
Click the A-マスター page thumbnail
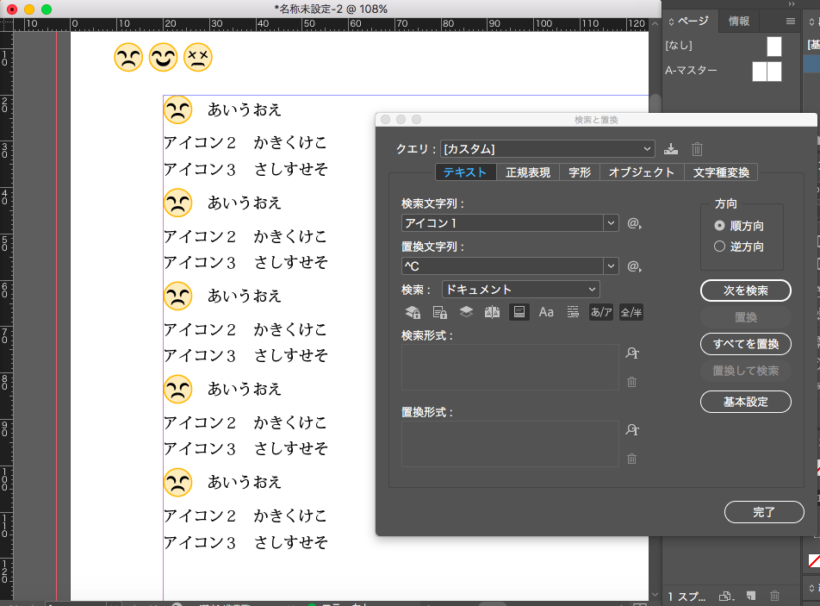(x=766, y=71)
